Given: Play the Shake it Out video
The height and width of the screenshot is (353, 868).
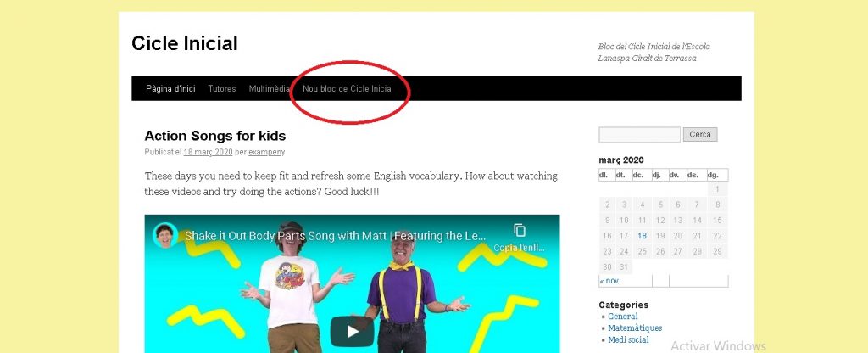Looking at the screenshot, I should pos(352,332).
